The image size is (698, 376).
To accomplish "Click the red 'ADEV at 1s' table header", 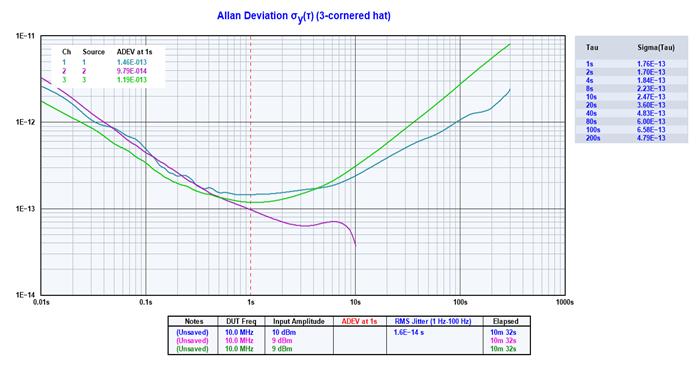I will point(359,321).
